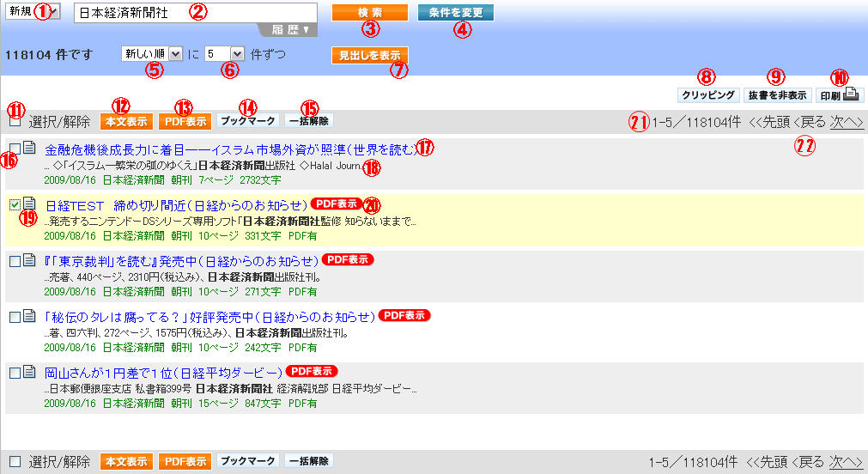
Task: Click top <<先頭 first page link
Action: coord(769,123)
